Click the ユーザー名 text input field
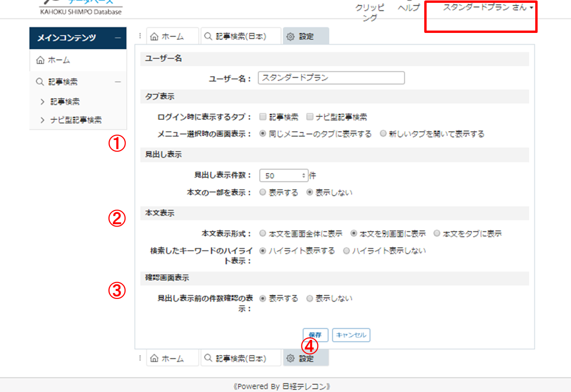 click(331, 78)
